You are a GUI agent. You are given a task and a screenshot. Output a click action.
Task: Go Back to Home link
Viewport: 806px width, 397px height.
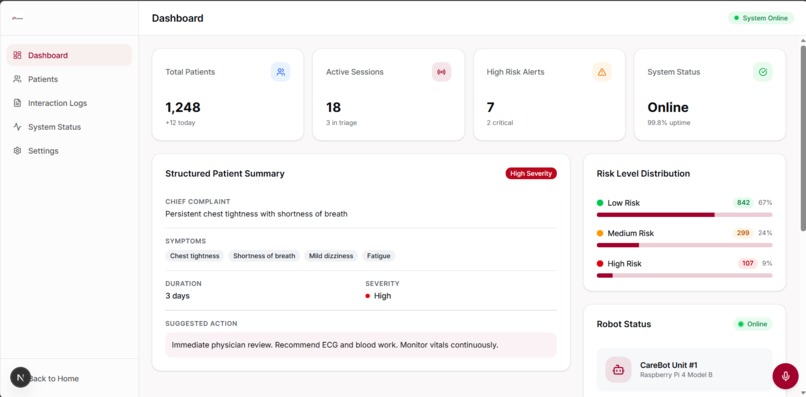53,378
